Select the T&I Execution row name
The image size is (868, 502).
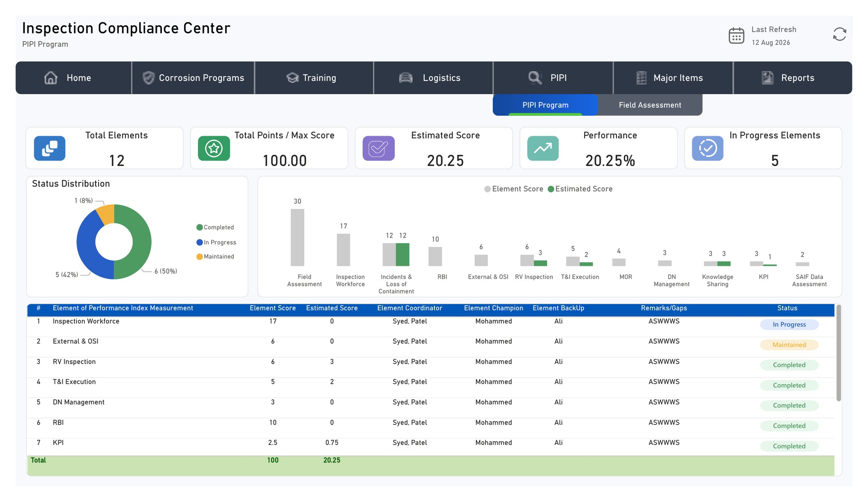pos(74,382)
